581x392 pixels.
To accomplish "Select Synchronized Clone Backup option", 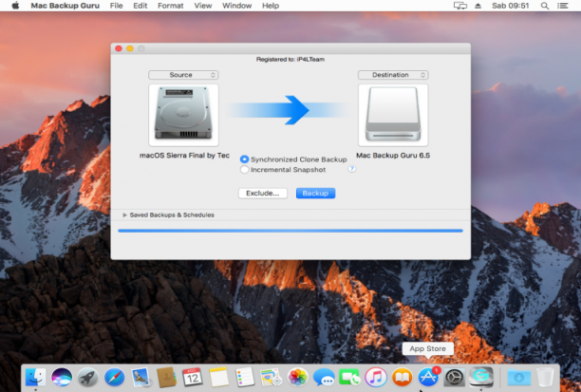I will 293,159.
